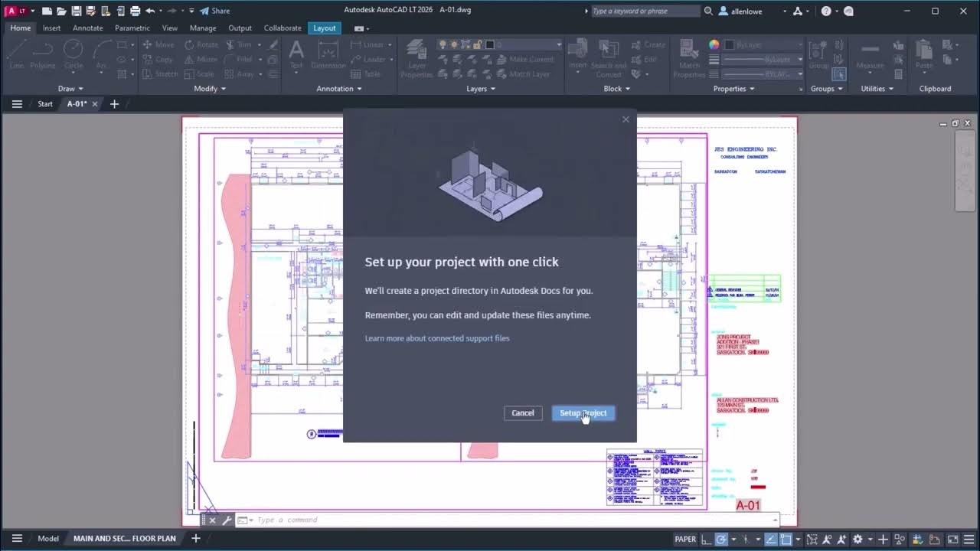Select the Line tool

[16, 54]
